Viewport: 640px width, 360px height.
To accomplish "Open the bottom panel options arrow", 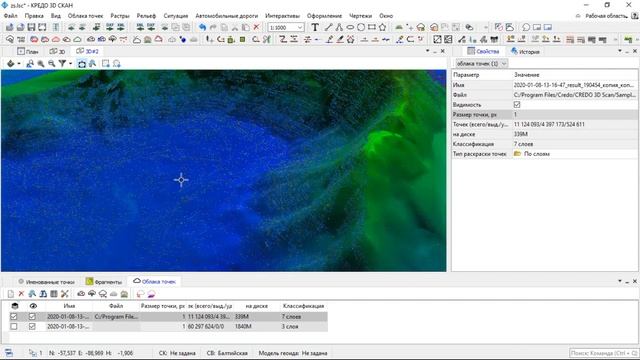I will (620, 281).
